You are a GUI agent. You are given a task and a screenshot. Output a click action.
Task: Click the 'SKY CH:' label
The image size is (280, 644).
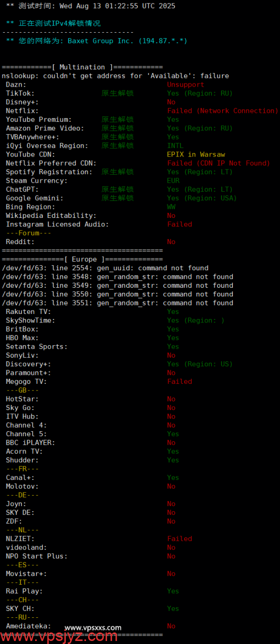pos(20,609)
